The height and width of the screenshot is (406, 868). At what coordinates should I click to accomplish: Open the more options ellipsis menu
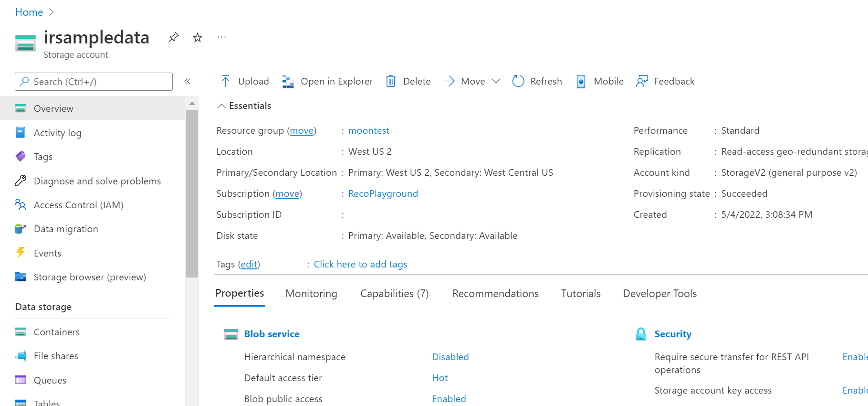(221, 37)
